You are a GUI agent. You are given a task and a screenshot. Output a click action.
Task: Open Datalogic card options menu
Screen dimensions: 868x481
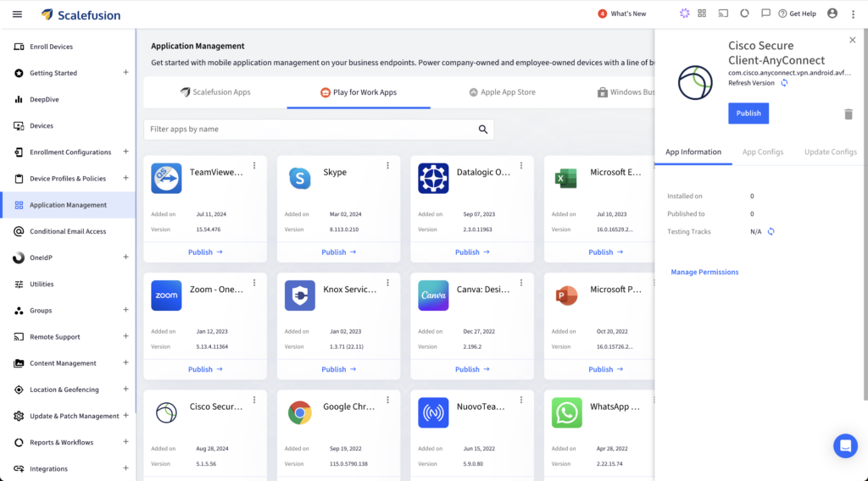[x=521, y=165]
